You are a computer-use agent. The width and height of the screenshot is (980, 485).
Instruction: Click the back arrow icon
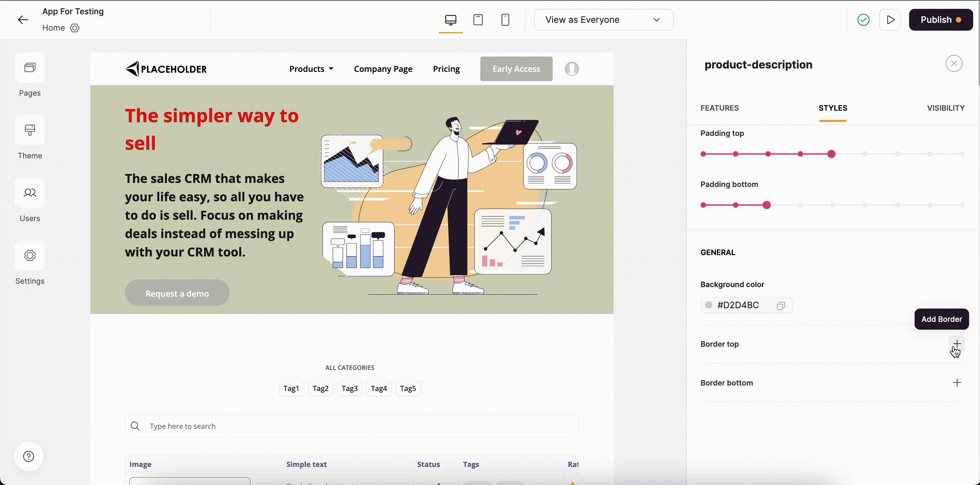click(x=23, y=20)
